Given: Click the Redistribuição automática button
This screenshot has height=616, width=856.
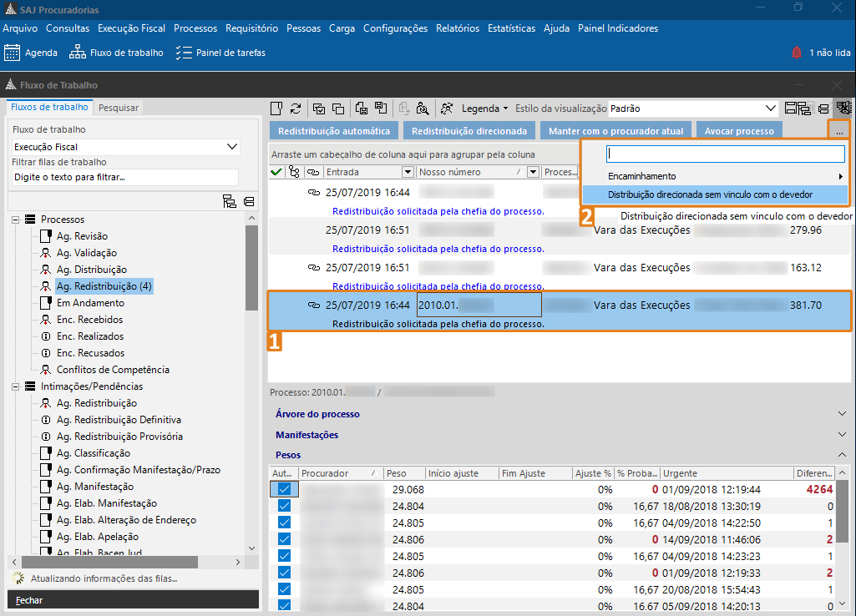Looking at the screenshot, I should (x=333, y=130).
